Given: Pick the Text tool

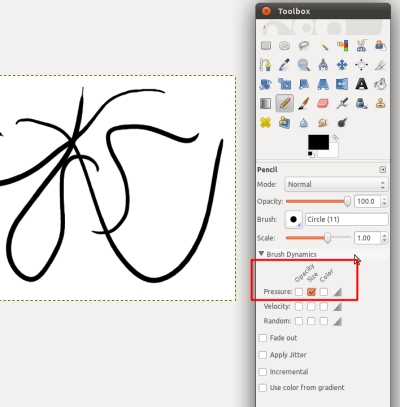Looking at the screenshot, I should point(361,84).
